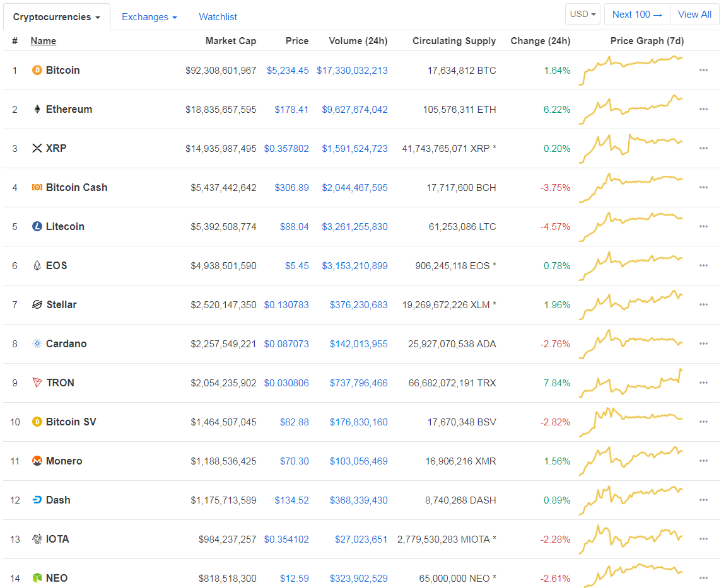This screenshot has width=726, height=588.
Task: Click the Litecoin logo icon
Action: (37, 227)
